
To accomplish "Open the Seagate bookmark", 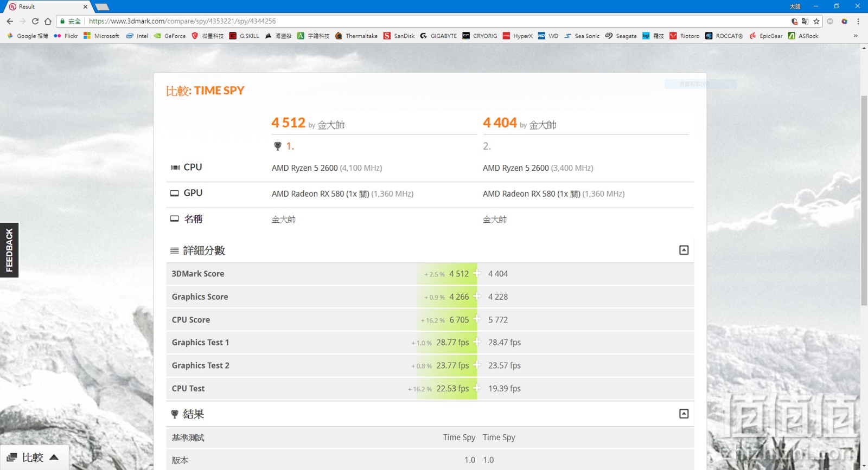I will click(621, 36).
